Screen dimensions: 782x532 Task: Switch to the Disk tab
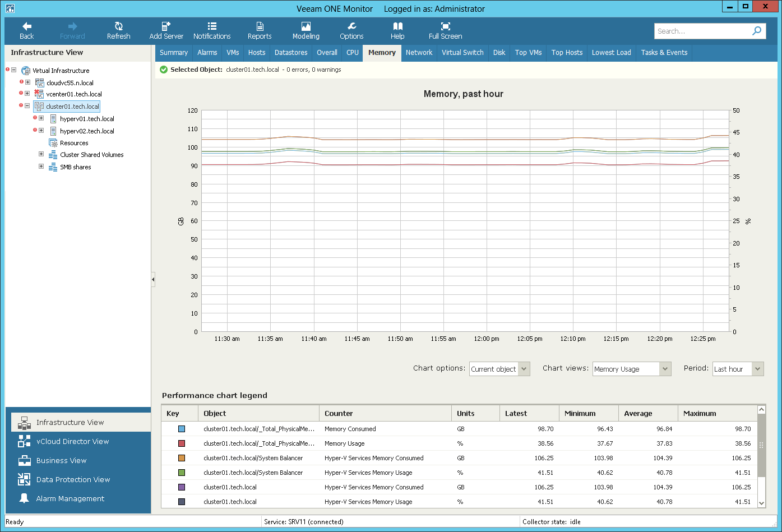coord(499,53)
